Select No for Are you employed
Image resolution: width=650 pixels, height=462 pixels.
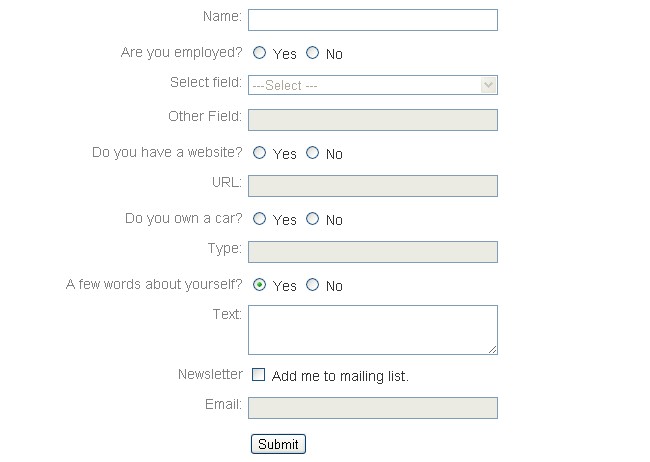click(313, 53)
